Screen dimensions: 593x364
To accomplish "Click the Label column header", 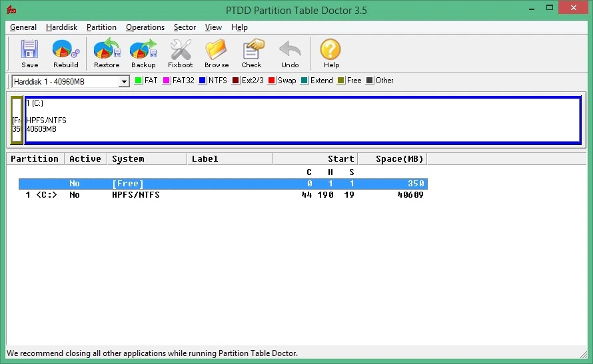I will 230,159.
